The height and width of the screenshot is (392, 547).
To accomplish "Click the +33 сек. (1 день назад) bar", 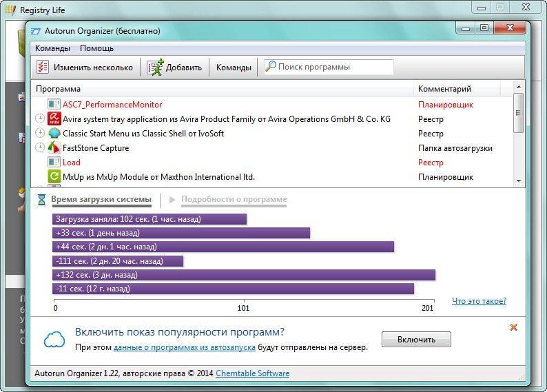I will (181, 233).
